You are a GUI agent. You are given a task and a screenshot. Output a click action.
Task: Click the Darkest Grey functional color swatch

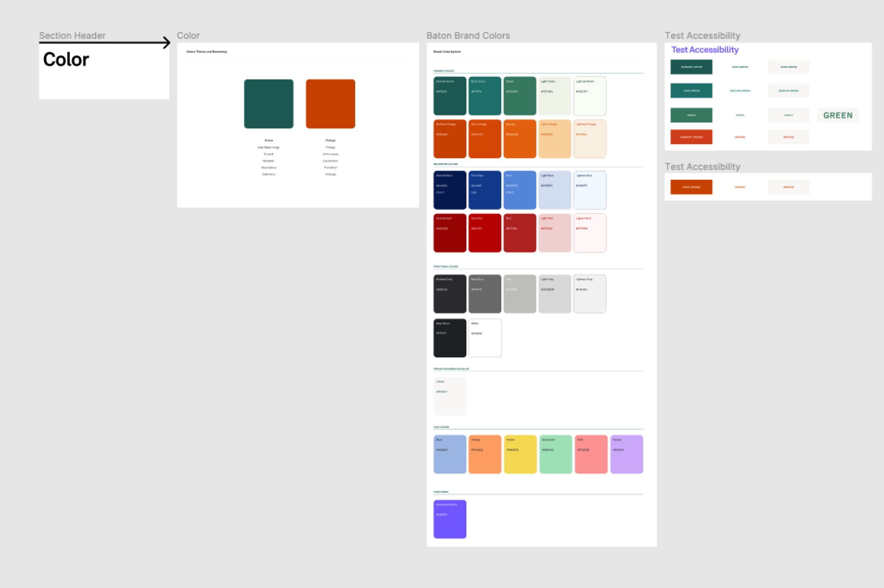(x=449, y=294)
